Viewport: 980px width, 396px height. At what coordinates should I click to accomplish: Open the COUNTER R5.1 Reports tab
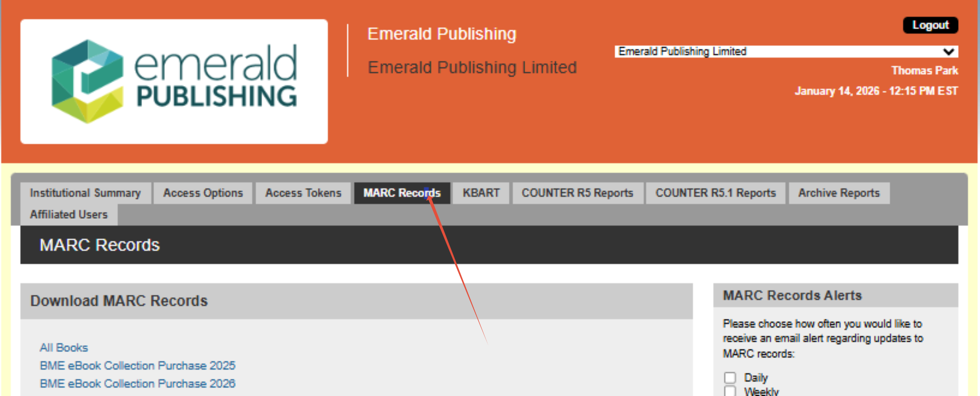tap(715, 193)
